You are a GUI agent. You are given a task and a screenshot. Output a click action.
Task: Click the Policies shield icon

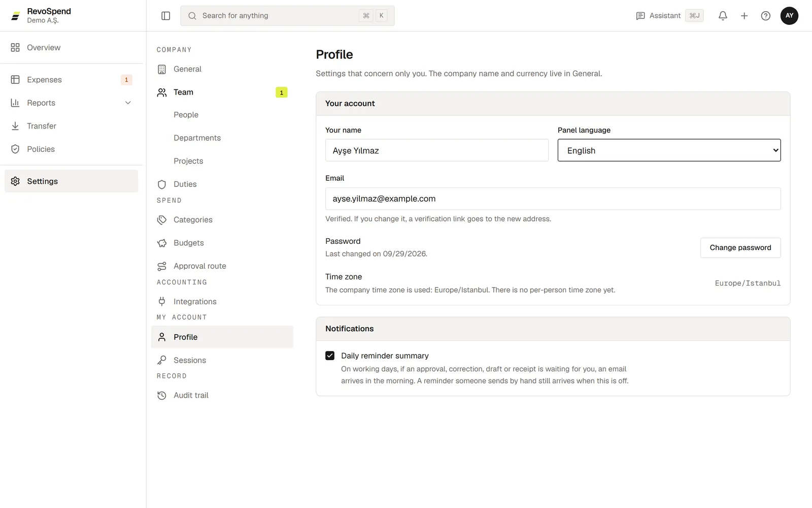(x=15, y=149)
